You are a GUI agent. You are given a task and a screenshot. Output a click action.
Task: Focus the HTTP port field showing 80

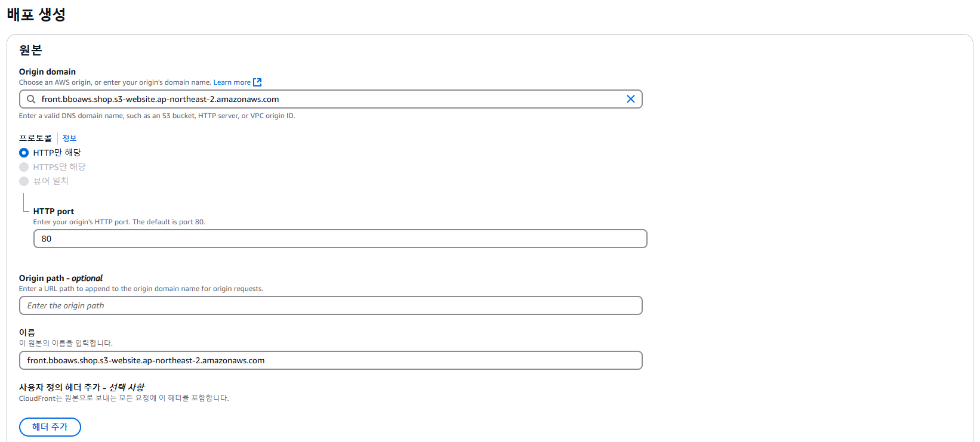[x=340, y=239]
